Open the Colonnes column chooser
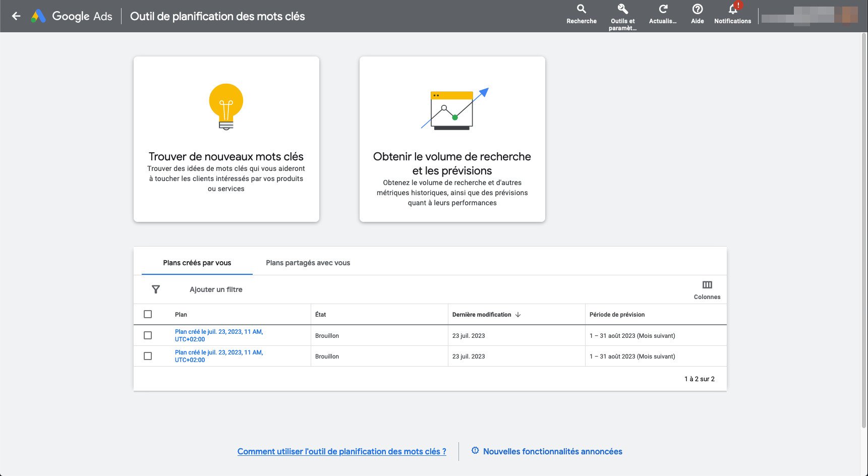Viewport: 868px width, 476px height. tap(707, 290)
